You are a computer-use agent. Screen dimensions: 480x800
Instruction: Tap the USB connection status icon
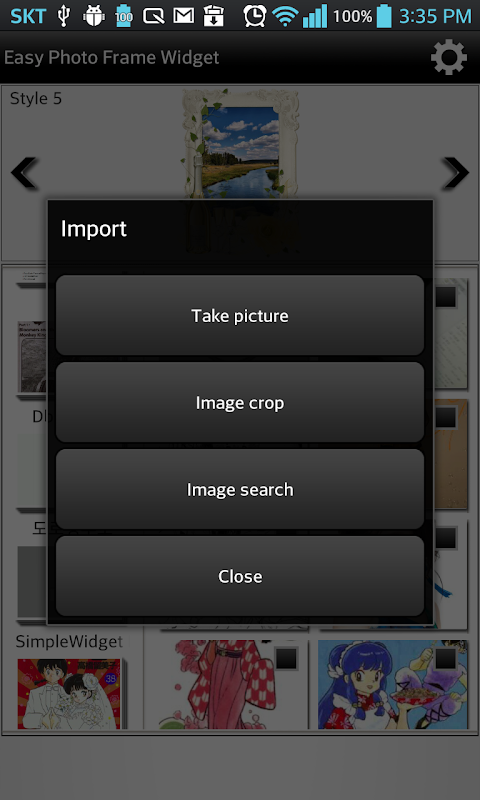(x=64, y=16)
